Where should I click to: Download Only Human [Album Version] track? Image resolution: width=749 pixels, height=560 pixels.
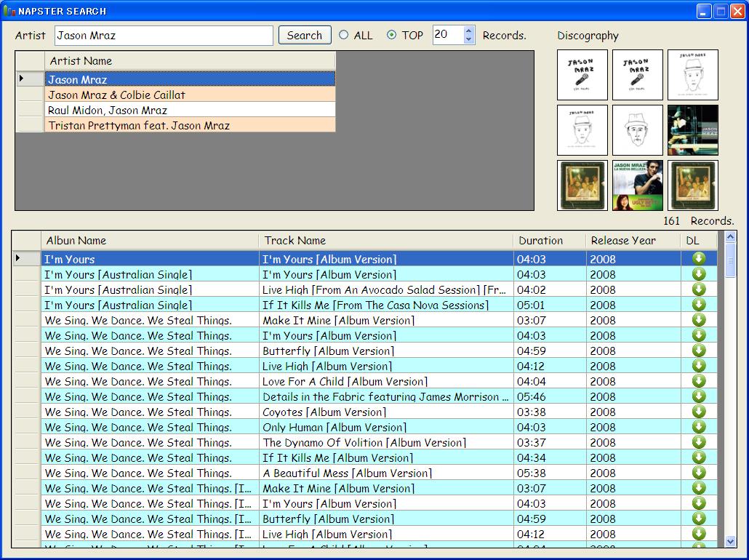[699, 427]
